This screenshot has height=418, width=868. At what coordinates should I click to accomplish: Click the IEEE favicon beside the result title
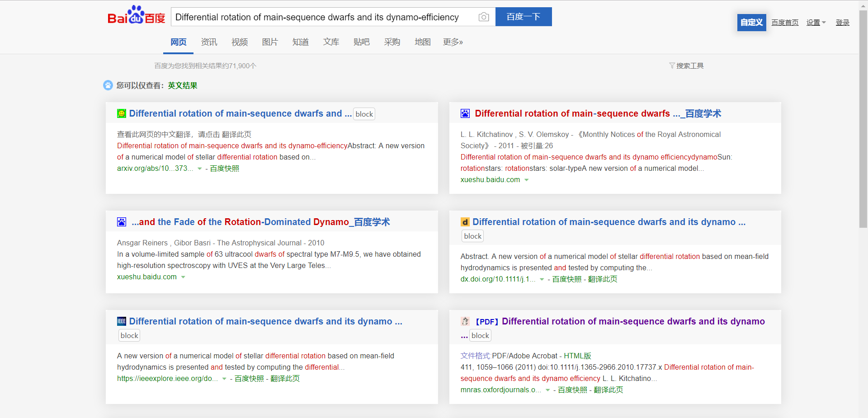122,321
